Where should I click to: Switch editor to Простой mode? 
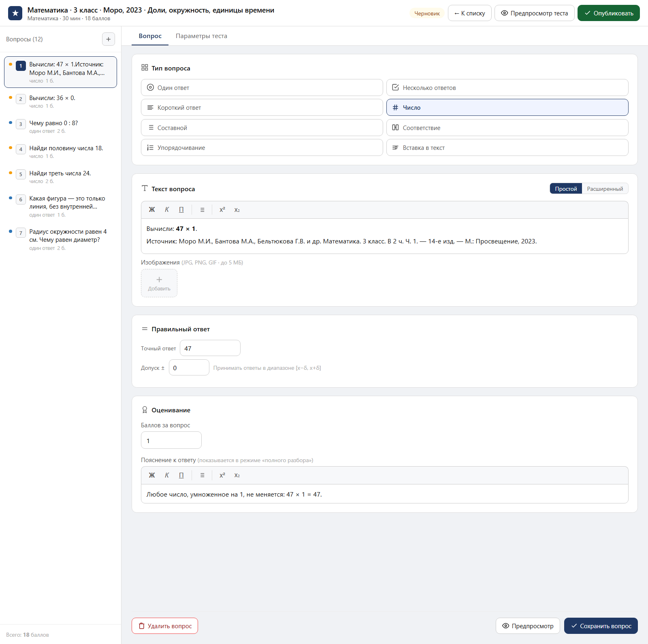[566, 189]
